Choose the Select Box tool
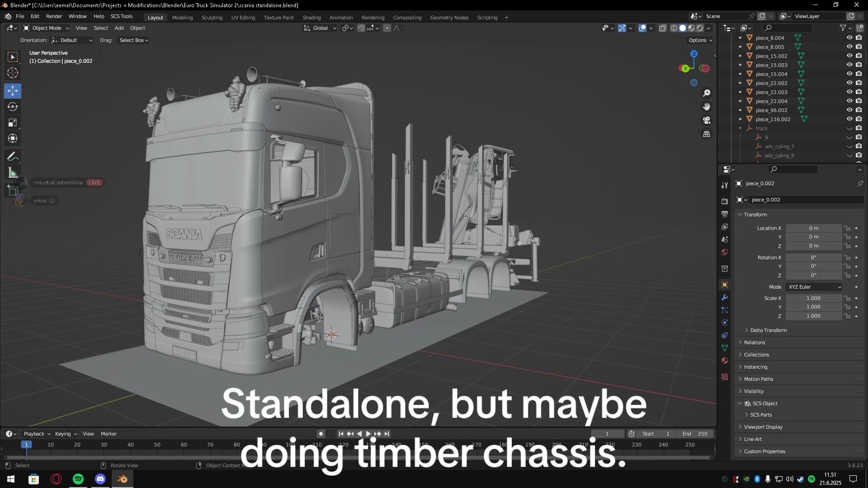Screen dimensions: 868x488 coord(13,57)
